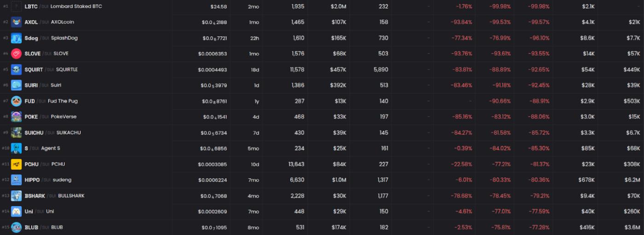The width and height of the screenshot is (644, 235).
Task: Click the BLUB token icon
Action: tap(16, 227)
